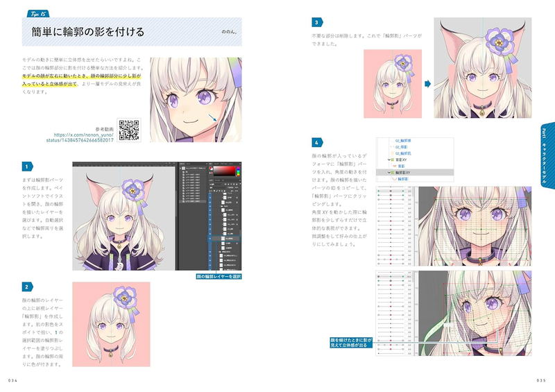Click the close-up face illustration beside the intro
Viewport: 555px width, 392px height.
[x=196, y=100]
